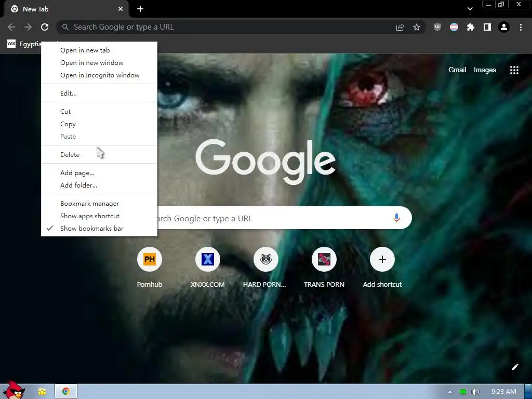Open the Google apps grid
This screenshot has height=399, width=532.
click(x=514, y=70)
